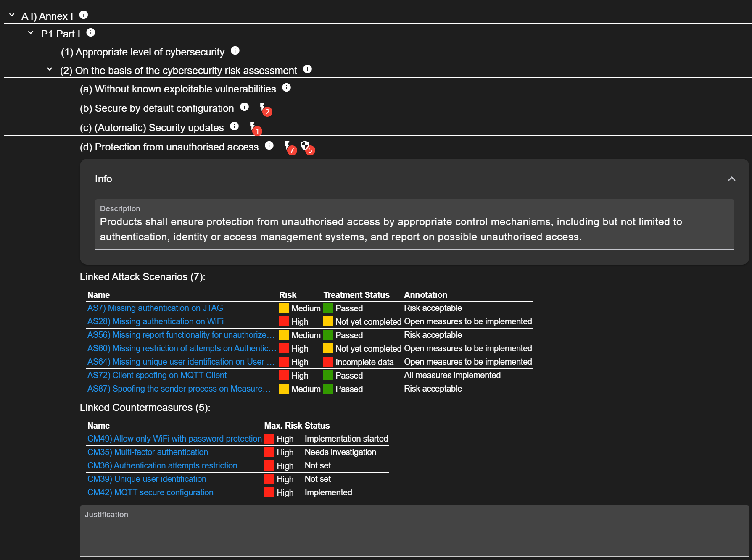Click the attack scenario badge on Security updates row

coord(254,128)
